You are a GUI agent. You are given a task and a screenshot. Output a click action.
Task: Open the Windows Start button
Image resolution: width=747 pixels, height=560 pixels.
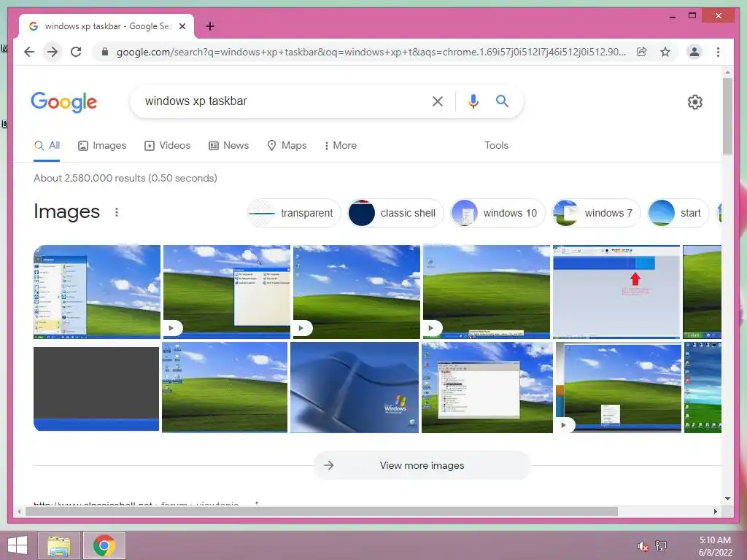[x=18, y=545]
